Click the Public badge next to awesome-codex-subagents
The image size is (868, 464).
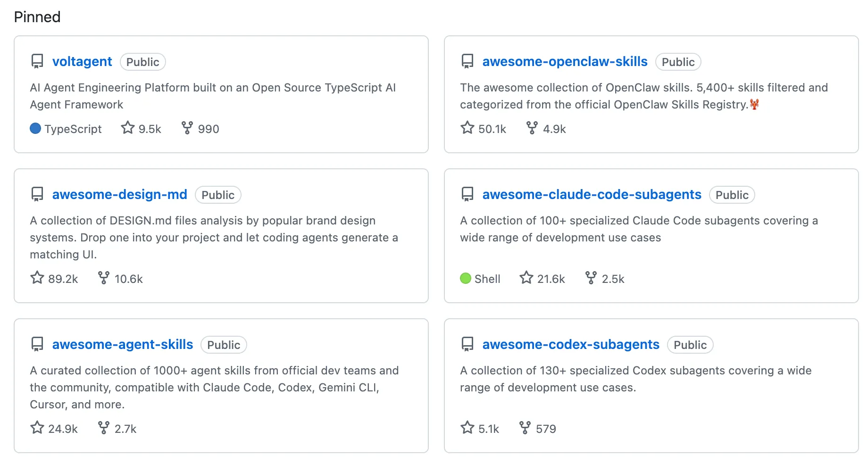pos(690,345)
